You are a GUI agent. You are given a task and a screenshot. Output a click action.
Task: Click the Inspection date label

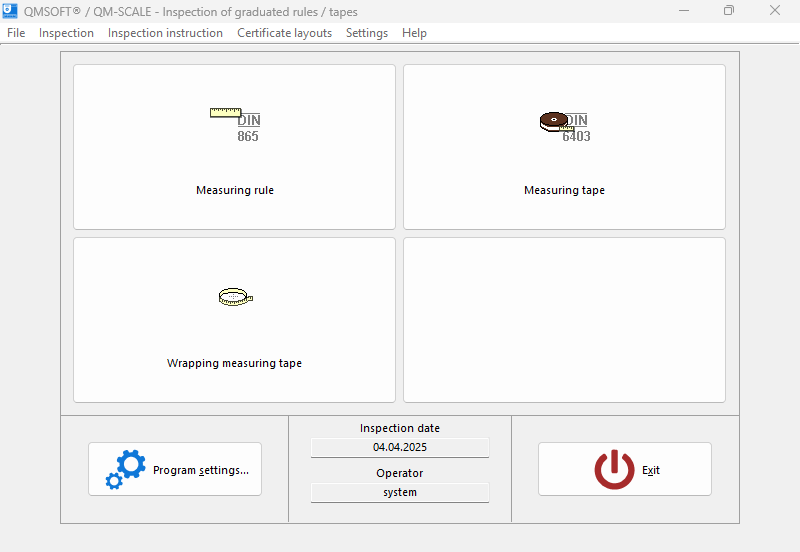(400, 428)
